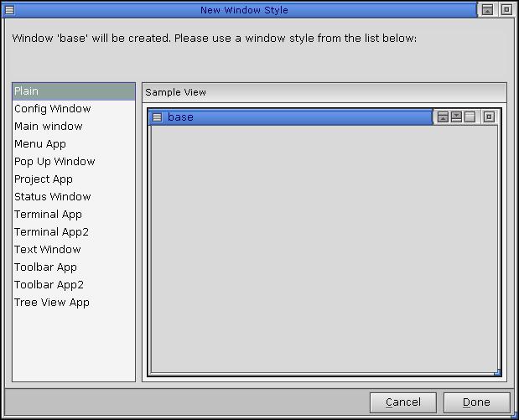Screen dimensions: 519x420
Task: Pick Menu App in the style list
Action: 39,144
